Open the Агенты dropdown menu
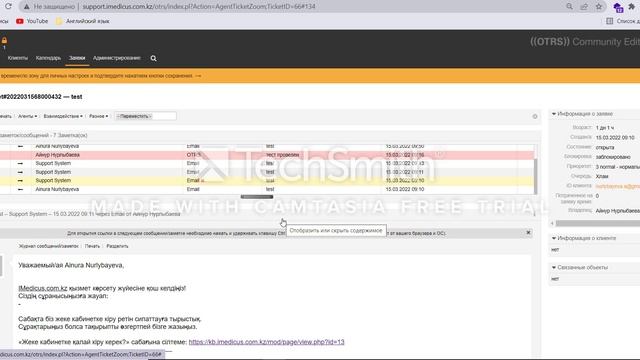The image size is (640, 360). (x=27, y=116)
